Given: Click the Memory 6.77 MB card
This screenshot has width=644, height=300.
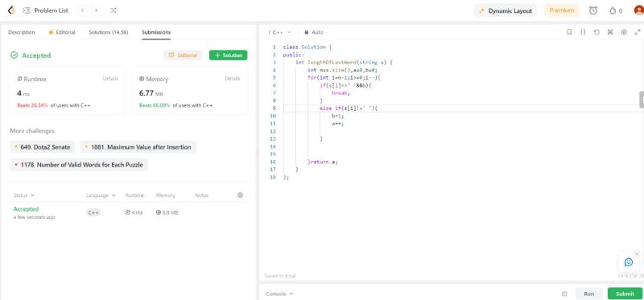Looking at the screenshot, I should click(x=190, y=91).
